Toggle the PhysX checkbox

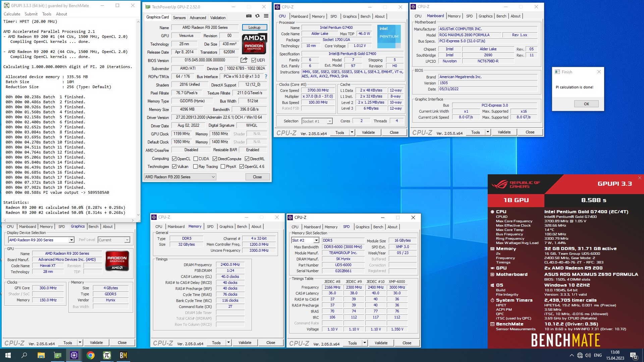223,167
